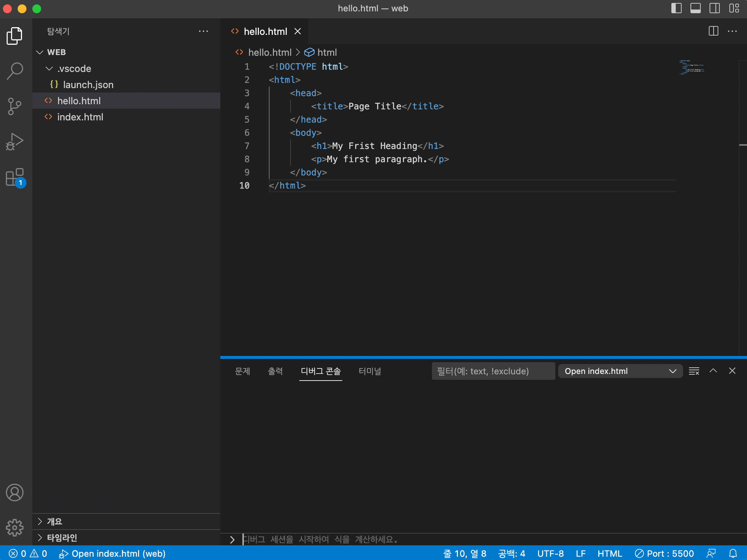
Task: Open the Accounts menu icon
Action: pos(15,492)
